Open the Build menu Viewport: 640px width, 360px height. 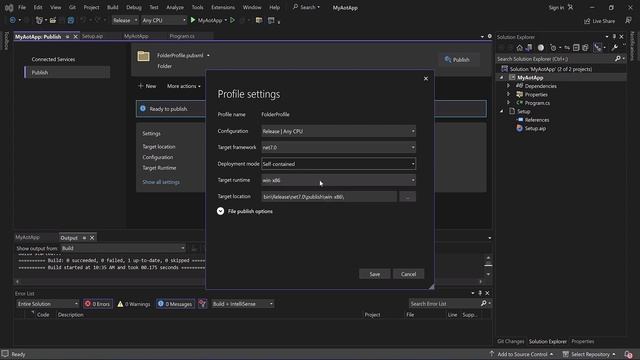[113, 7]
